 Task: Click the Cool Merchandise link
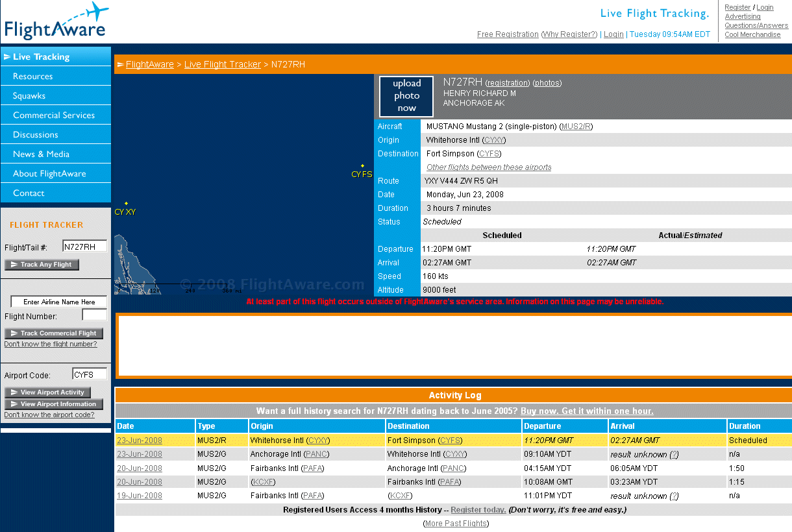752,35
